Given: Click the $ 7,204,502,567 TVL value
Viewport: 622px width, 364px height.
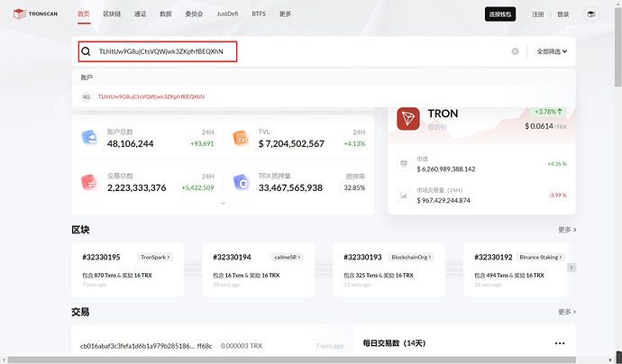Looking at the screenshot, I should [x=291, y=143].
